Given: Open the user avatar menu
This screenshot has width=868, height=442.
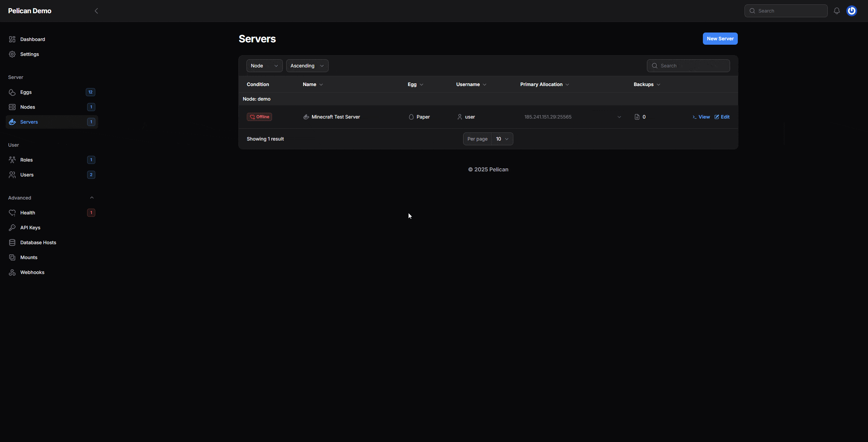Looking at the screenshot, I should click(851, 11).
